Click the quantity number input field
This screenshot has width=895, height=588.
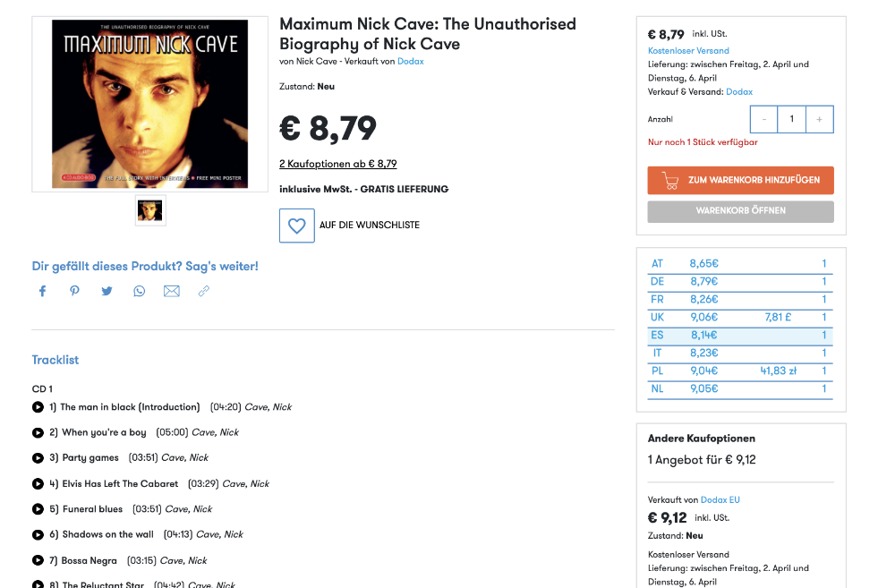click(x=791, y=119)
